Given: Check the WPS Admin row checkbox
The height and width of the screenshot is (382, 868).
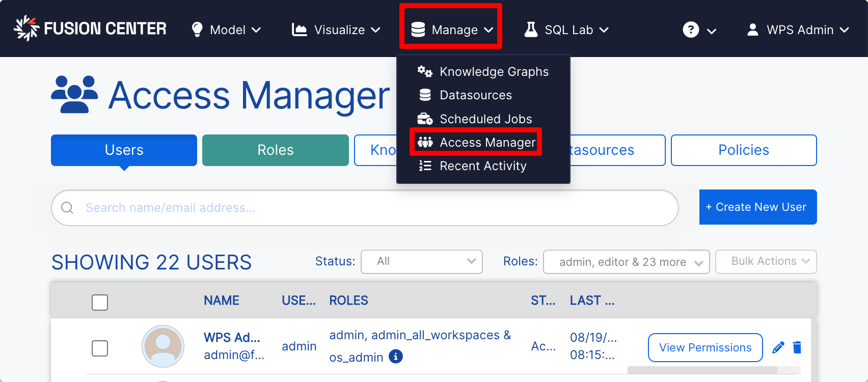Looking at the screenshot, I should pyautogui.click(x=100, y=348).
